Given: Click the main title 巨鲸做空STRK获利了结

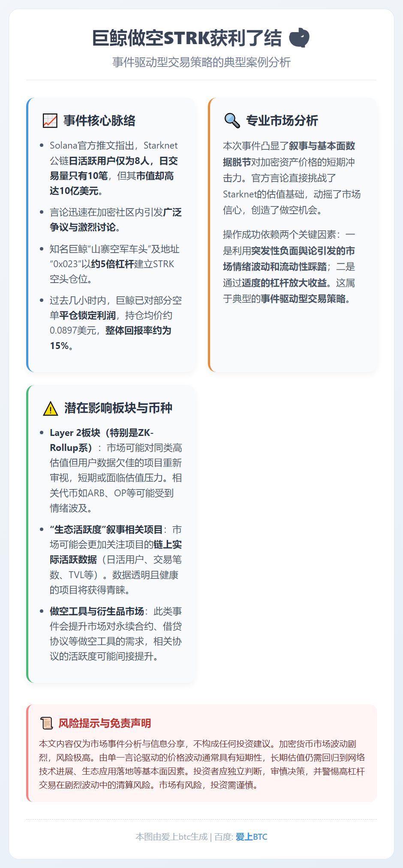Looking at the screenshot, I should [x=187, y=38].
